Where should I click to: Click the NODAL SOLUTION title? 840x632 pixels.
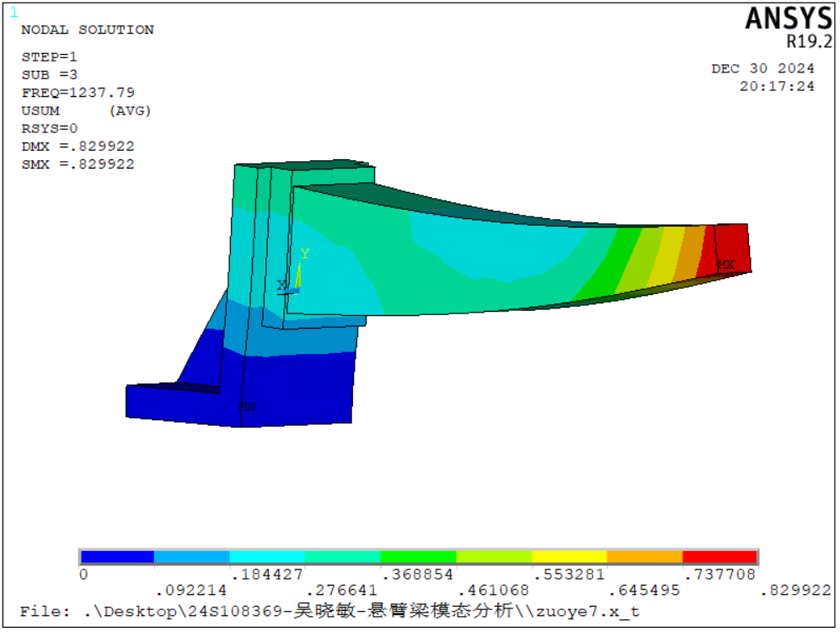tap(88, 30)
